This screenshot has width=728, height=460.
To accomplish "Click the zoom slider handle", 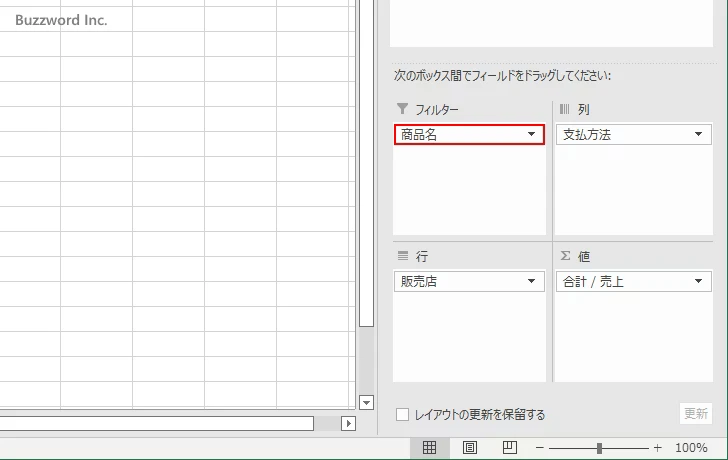I will [599, 448].
